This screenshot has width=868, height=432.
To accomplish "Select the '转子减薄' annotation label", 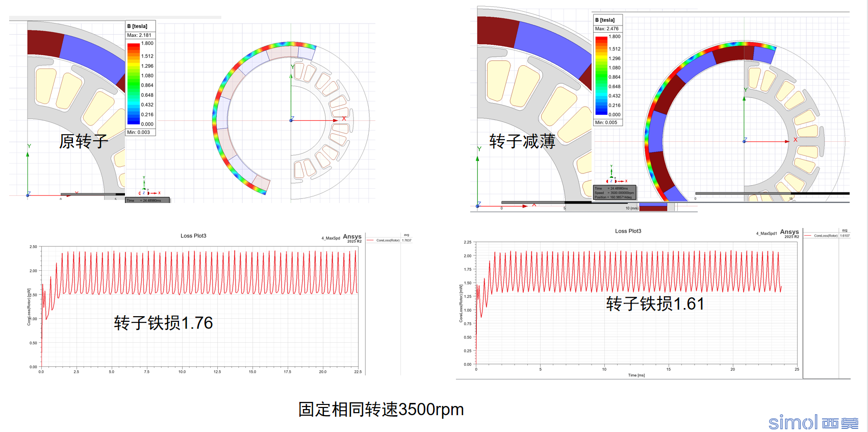I will (523, 141).
